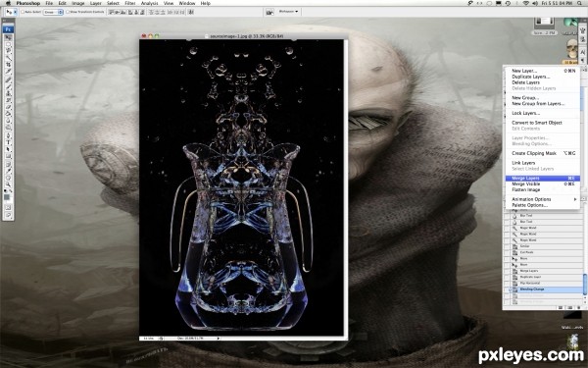Choose Create Clipping Mask menu entry

click(543, 153)
